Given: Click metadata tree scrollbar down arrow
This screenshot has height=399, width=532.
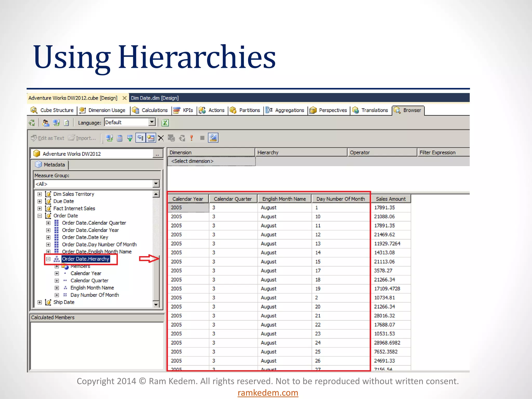Looking at the screenshot, I should click(x=156, y=304).
